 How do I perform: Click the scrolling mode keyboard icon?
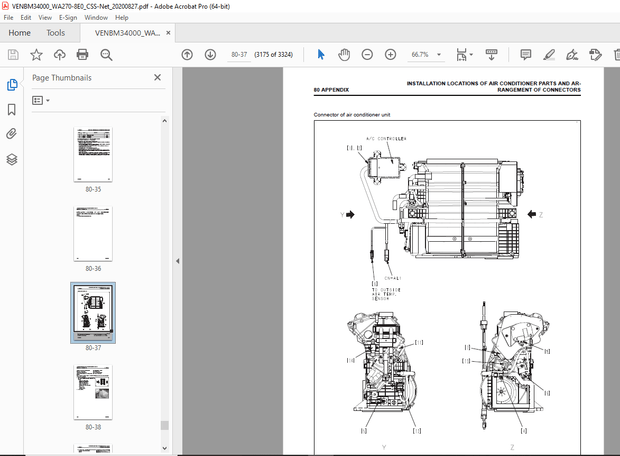(491, 55)
